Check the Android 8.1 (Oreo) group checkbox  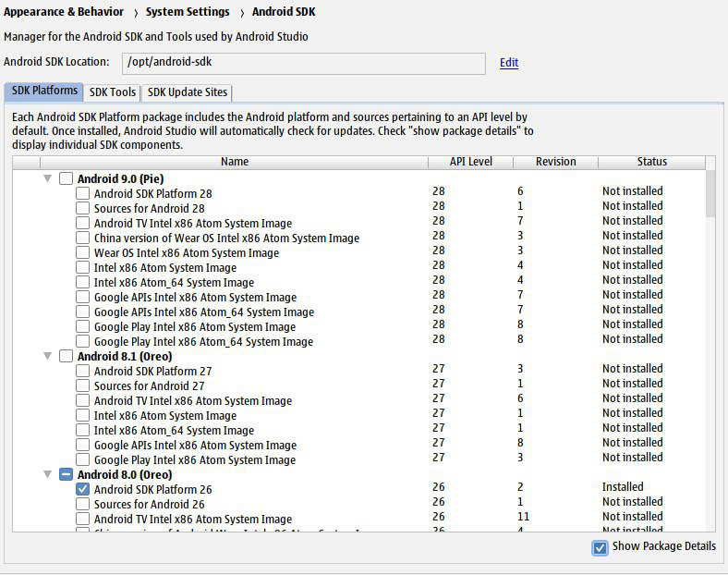click(x=66, y=356)
